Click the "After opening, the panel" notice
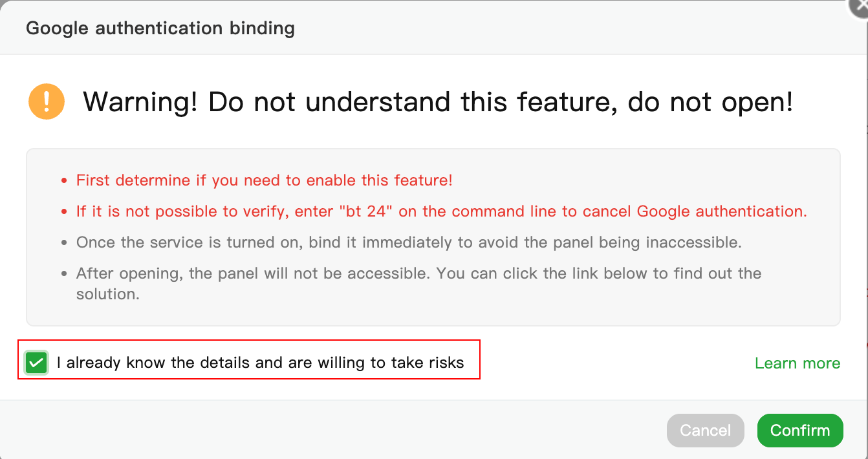The width and height of the screenshot is (868, 459). point(418,283)
